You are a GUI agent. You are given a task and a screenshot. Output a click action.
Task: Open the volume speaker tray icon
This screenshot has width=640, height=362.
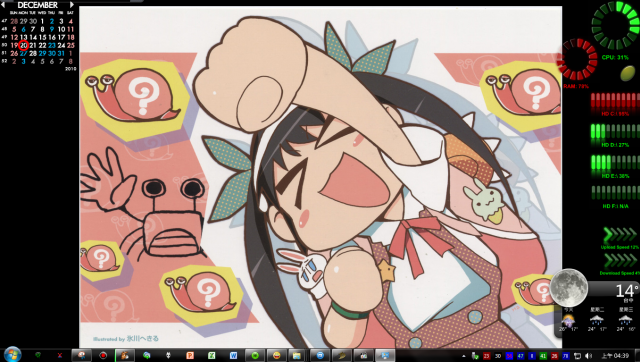click(588, 356)
